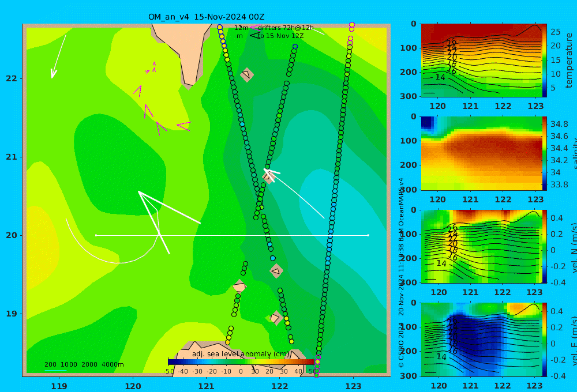Click the vel. N colorbar
Screen dimensions: 577x392
545,246
